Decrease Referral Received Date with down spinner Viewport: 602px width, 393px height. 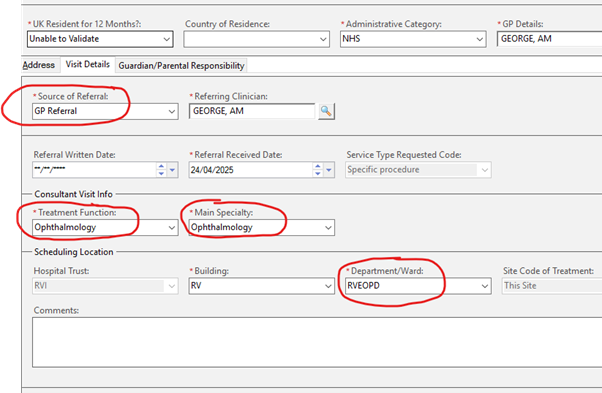tap(318, 173)
